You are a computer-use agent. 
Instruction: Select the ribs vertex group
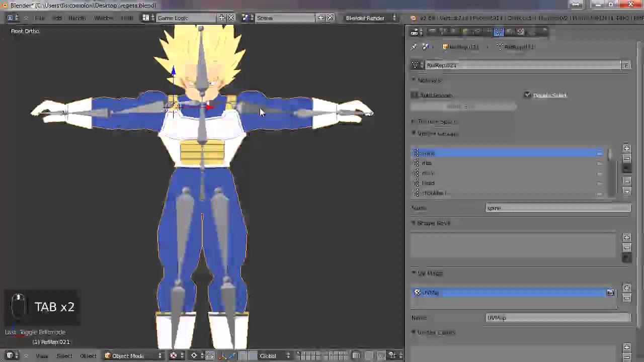tap(508, 163)
